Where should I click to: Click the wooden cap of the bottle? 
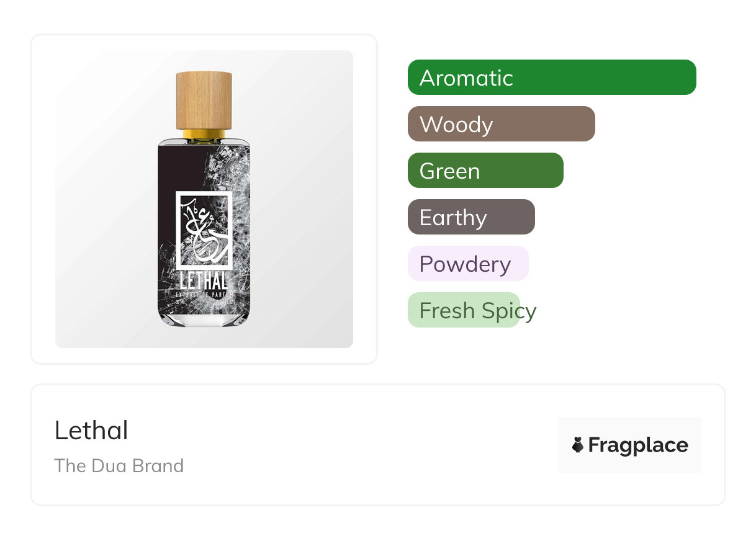tap(204, 100)
